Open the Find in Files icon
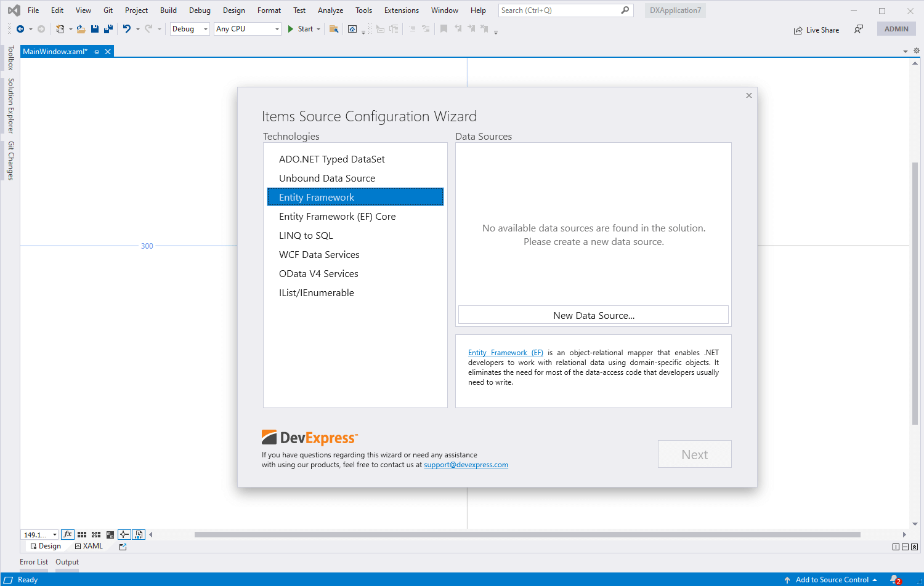Image resolution: width=924 pixels, height=586 pixels. [334, 29]
